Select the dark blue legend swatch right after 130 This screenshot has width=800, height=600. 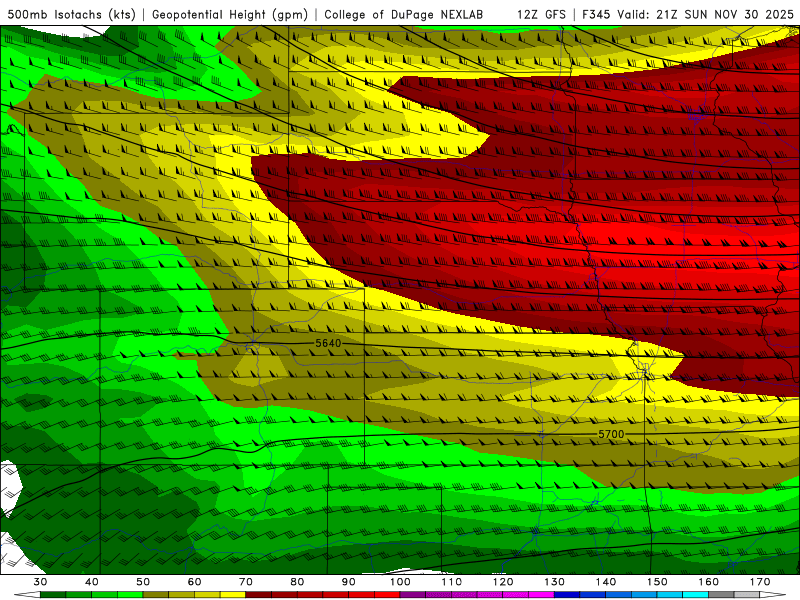click(567, 595)
